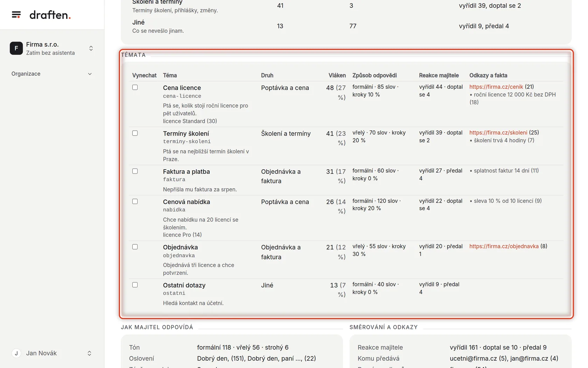Click 'formální 118 · vřelý 56 · strohý 6'

click(x=243, y=348)
